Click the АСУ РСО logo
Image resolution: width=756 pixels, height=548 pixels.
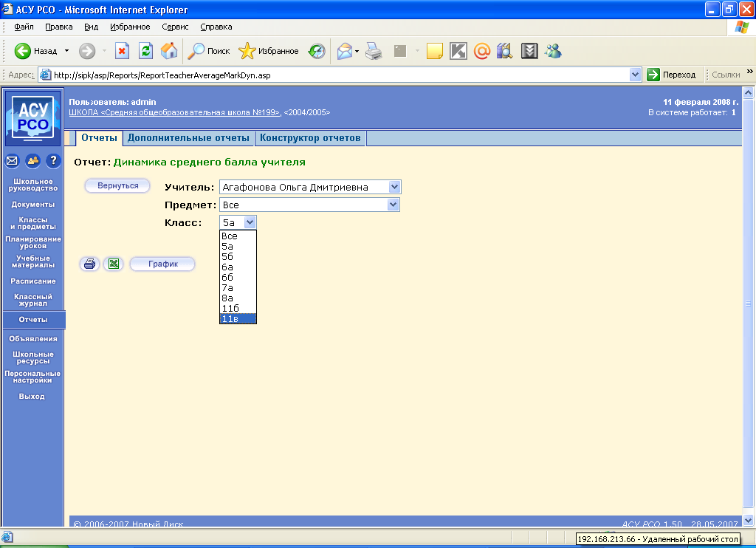[x=32, y=118]
